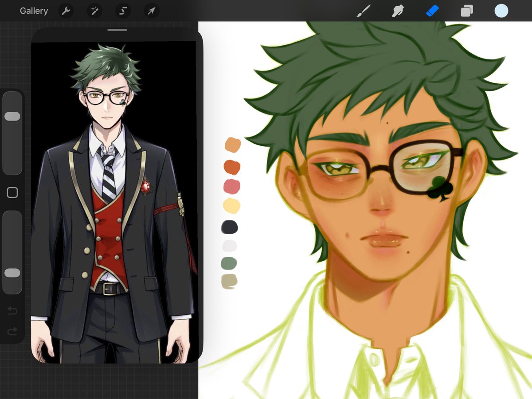
Task: Pick the dark orange swatch on canvas
Action: [x=232, y=167]
